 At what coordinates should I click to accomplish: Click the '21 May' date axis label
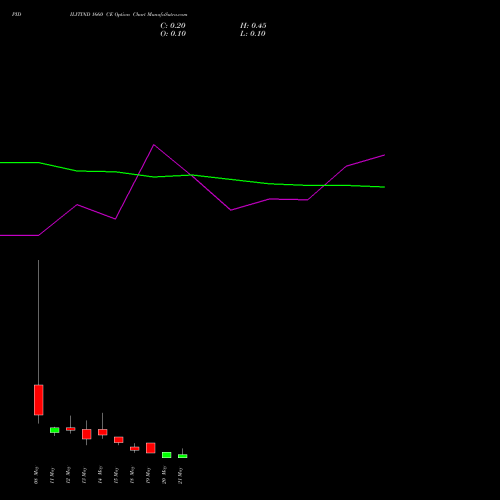[x=180, y=475]
